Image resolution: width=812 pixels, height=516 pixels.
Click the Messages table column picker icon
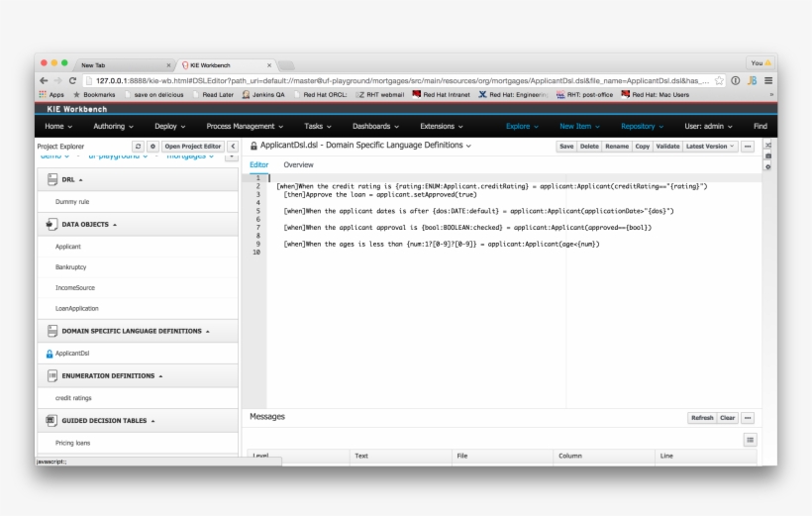750,440
